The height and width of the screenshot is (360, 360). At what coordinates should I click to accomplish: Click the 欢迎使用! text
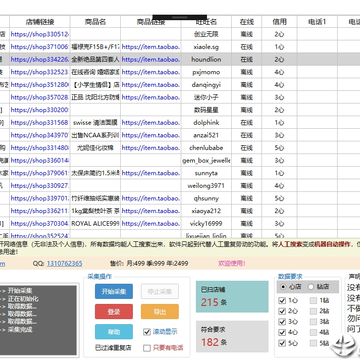pos(232,263)
